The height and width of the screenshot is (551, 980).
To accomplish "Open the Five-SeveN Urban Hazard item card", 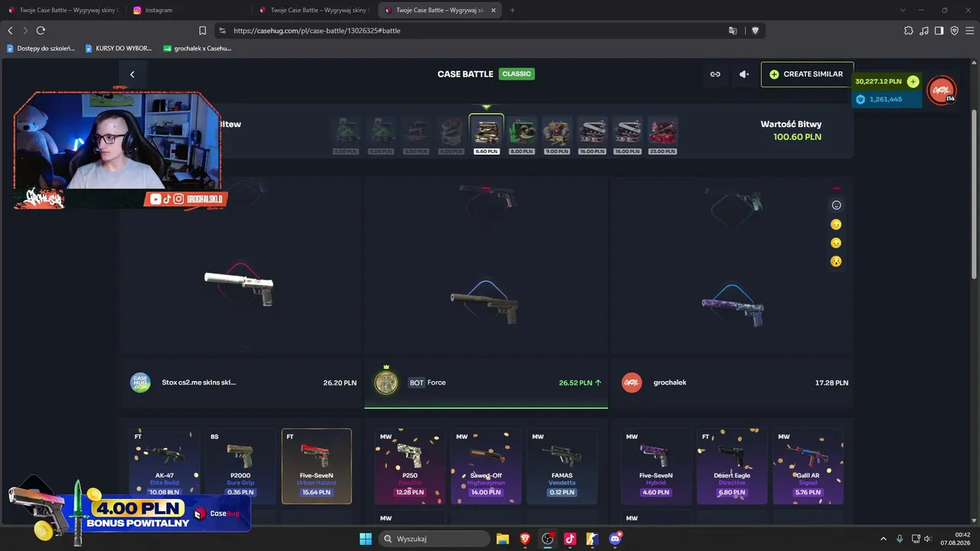I will point(316,466).
